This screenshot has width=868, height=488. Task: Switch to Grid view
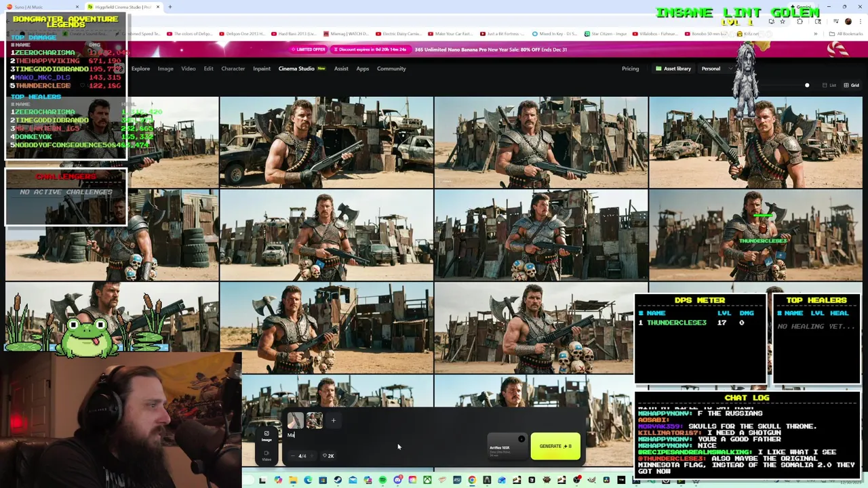(x=851, y=85)
